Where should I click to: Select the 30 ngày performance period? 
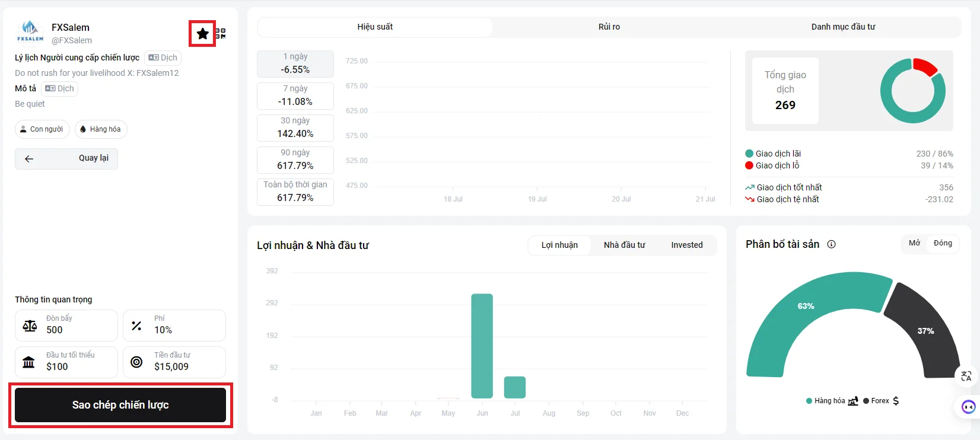pyautogui.click(x=295, y=127)
